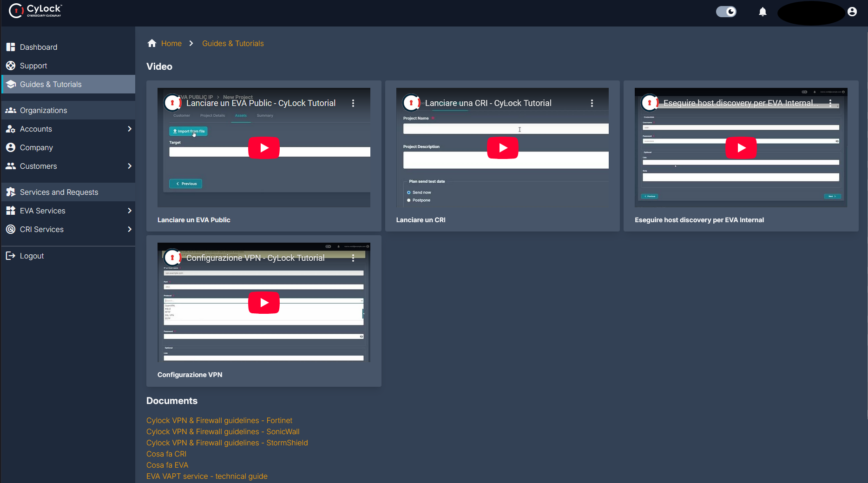
Task: Play the Lanciare un EVA Public video
Action: point(264,148)
